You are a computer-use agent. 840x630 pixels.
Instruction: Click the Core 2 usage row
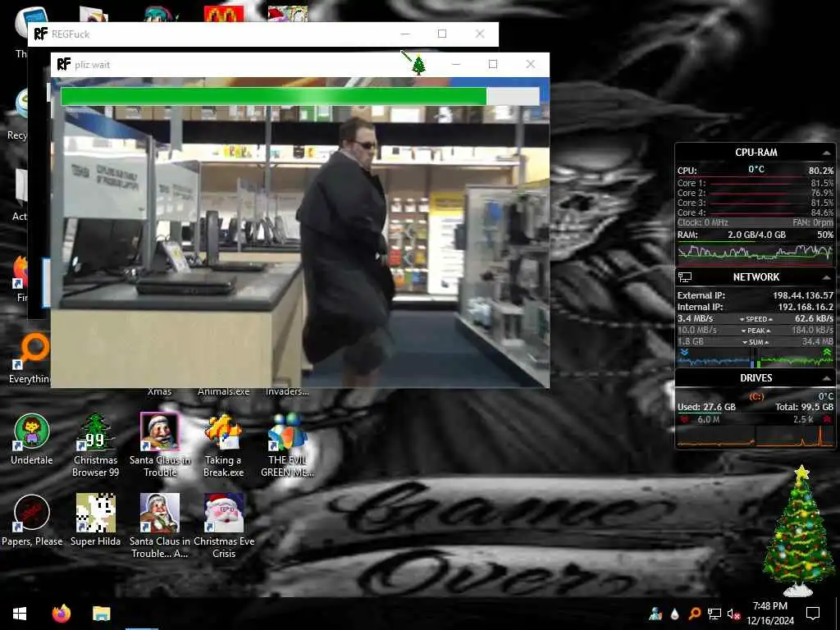[x=756, y=193]
